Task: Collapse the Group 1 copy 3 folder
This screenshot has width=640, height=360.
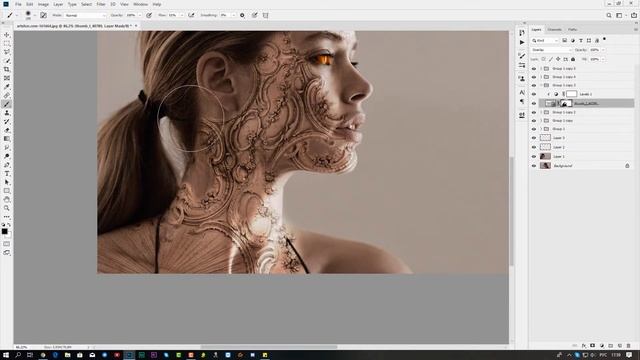Action: (542, 85)
